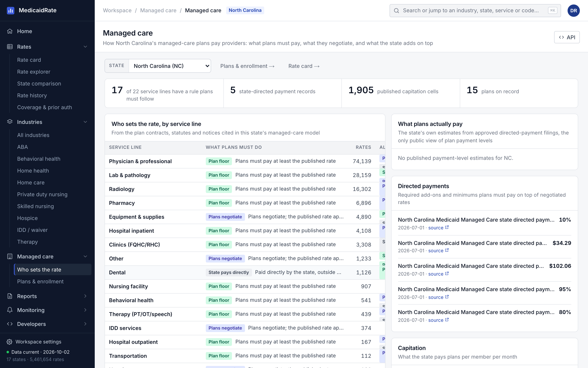Open Rate card in sidebar

click(29, 60)
